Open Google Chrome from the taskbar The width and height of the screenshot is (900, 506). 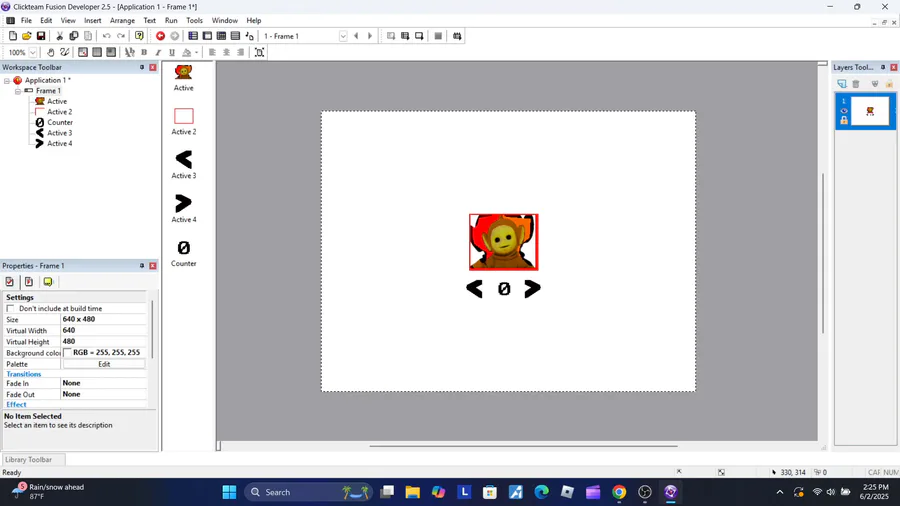pyautogui.click(x=619, y=492)
